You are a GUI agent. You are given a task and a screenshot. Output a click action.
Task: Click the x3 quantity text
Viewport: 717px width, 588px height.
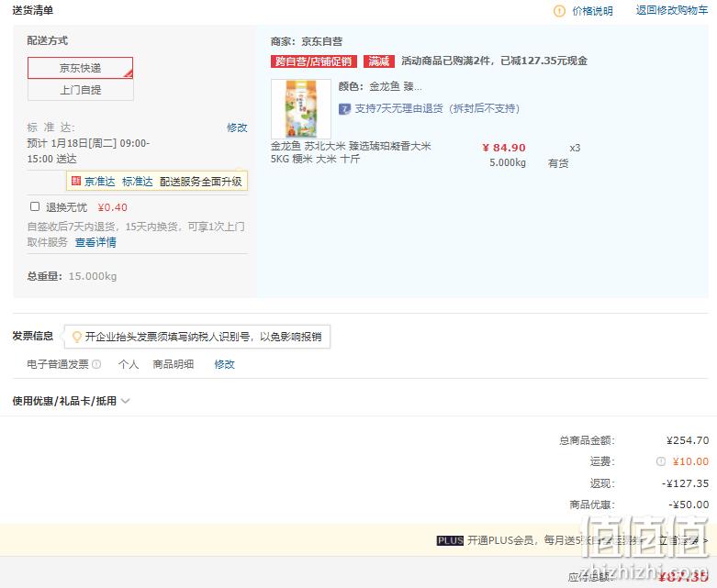click(x=575, y=148)
